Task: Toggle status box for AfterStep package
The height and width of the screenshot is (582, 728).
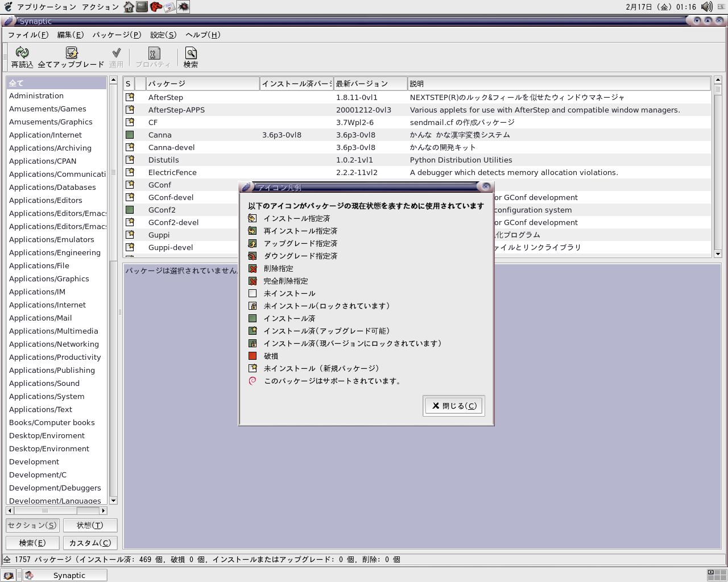Action: pos(130,97)
